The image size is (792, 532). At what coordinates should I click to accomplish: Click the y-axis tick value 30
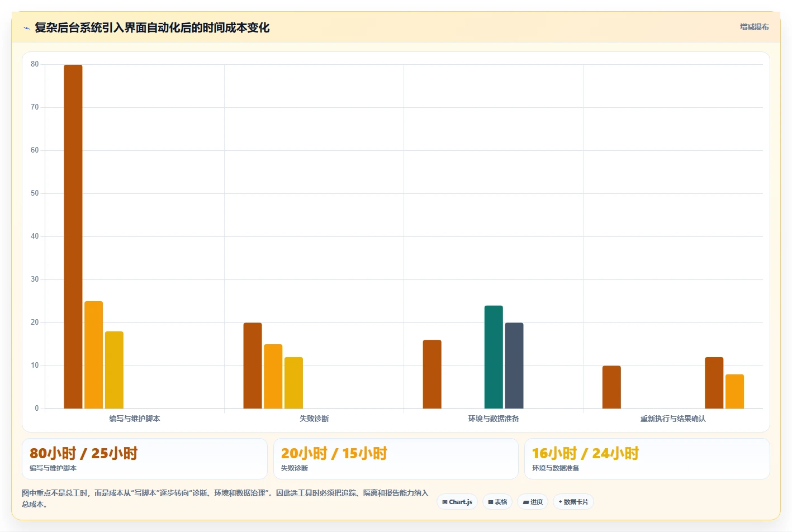(x=35, y=279)
